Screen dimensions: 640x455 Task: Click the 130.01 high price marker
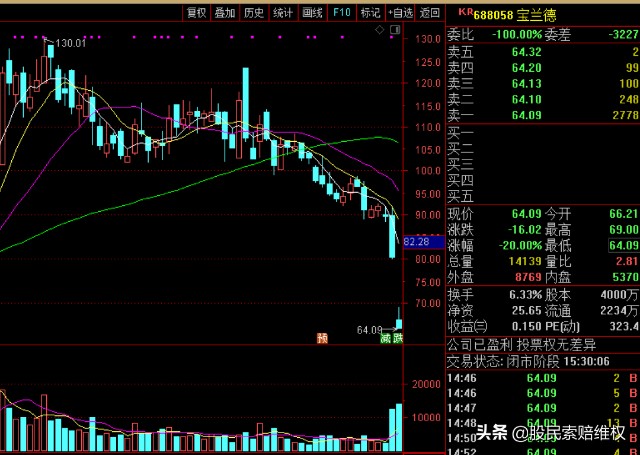point(70,43)
